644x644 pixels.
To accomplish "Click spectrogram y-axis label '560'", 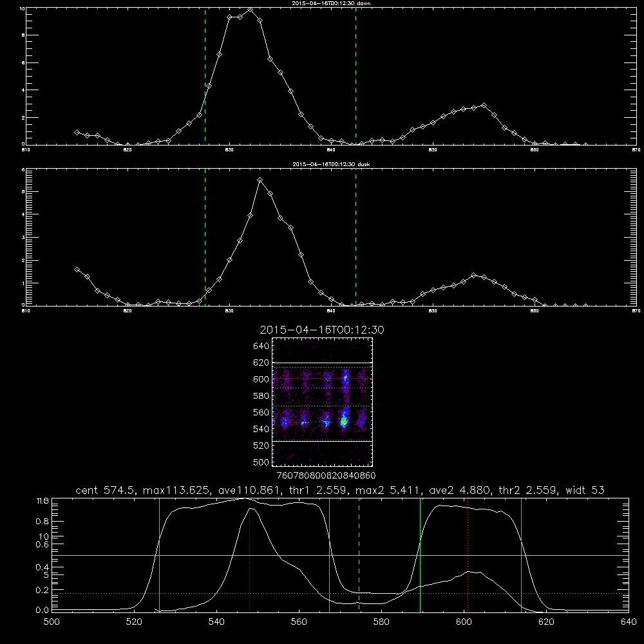I will 261,412.
